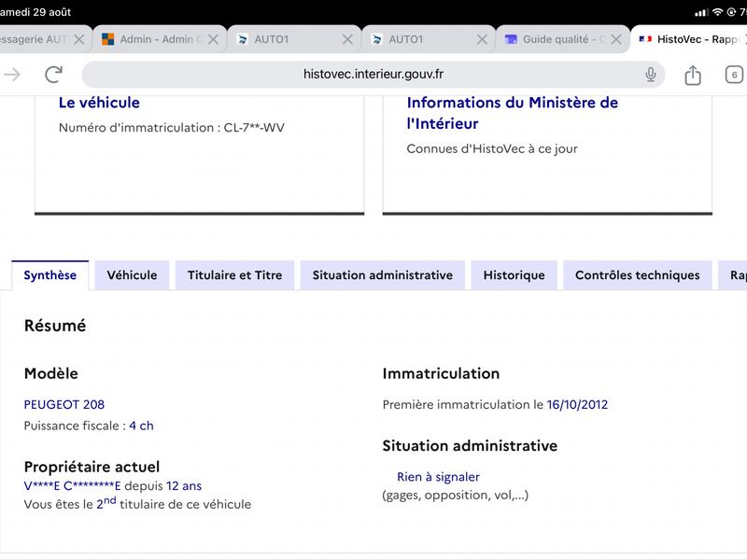Viewport: 747px width, 560px height.
Task: Click the Propriétaire actuel heading
Action: [x=92, y=467]
